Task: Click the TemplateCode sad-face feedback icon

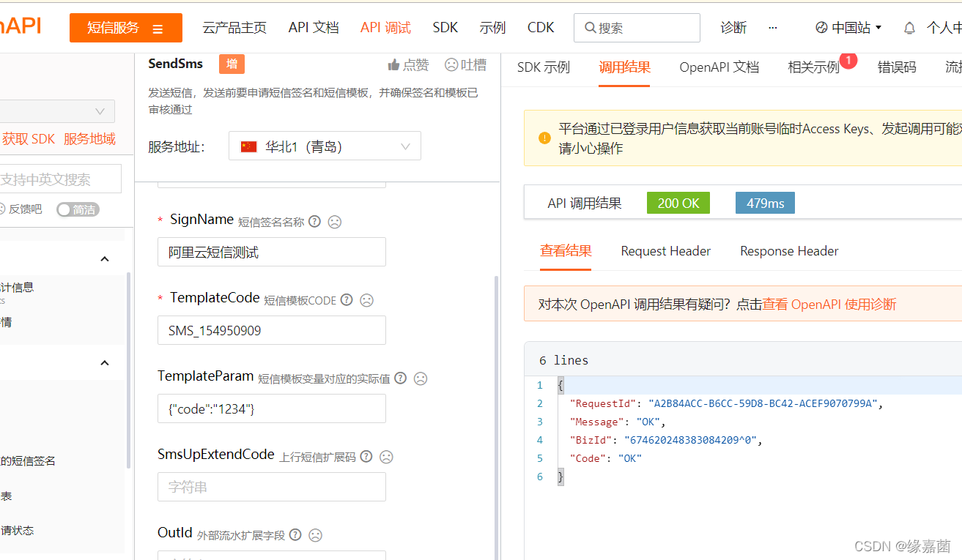Action: click(367, 300)
